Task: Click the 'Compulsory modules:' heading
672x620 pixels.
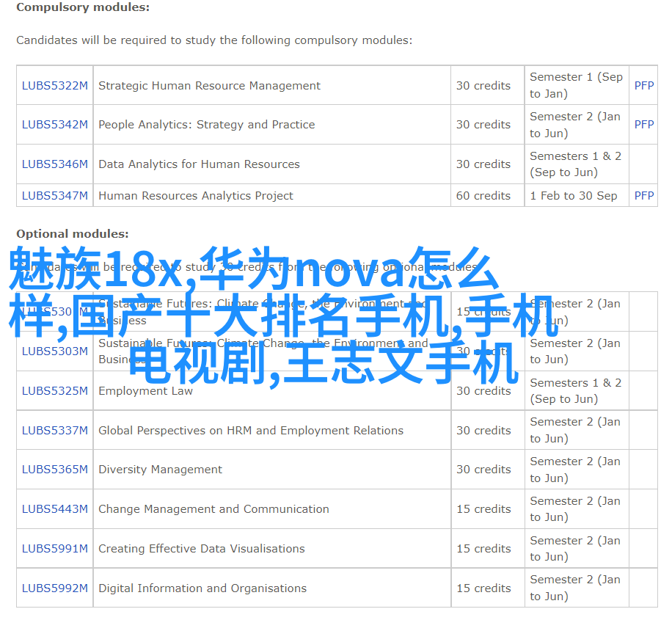Action: [83, 8]
